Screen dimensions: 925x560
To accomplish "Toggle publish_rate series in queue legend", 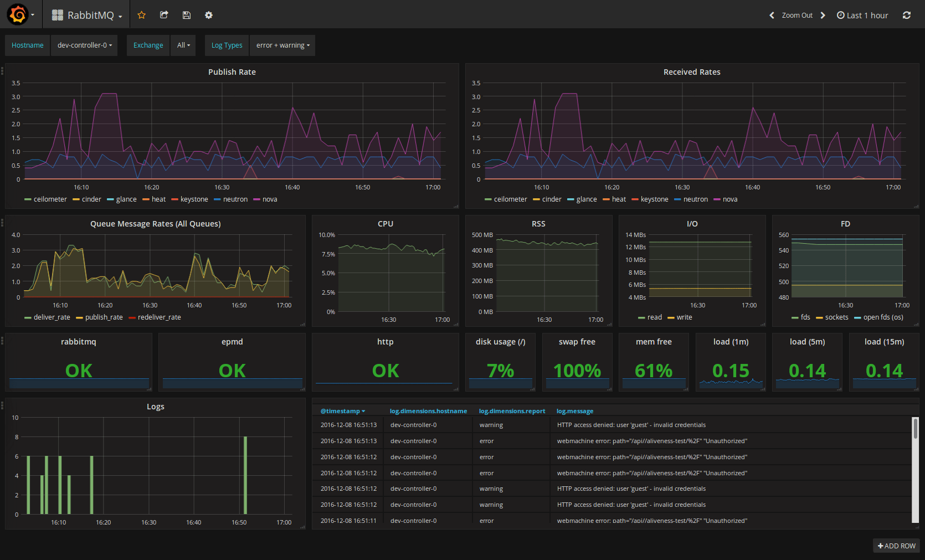I will [104, 317].
